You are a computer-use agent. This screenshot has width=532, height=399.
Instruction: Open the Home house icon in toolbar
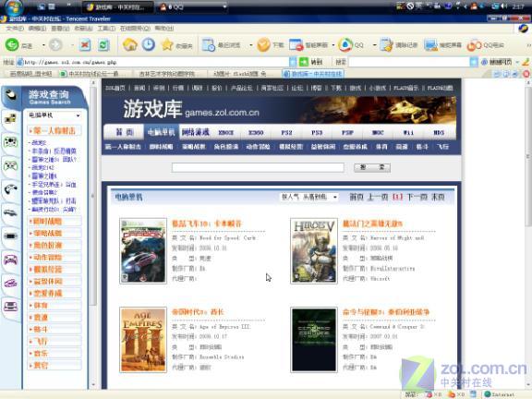point(129,44)
